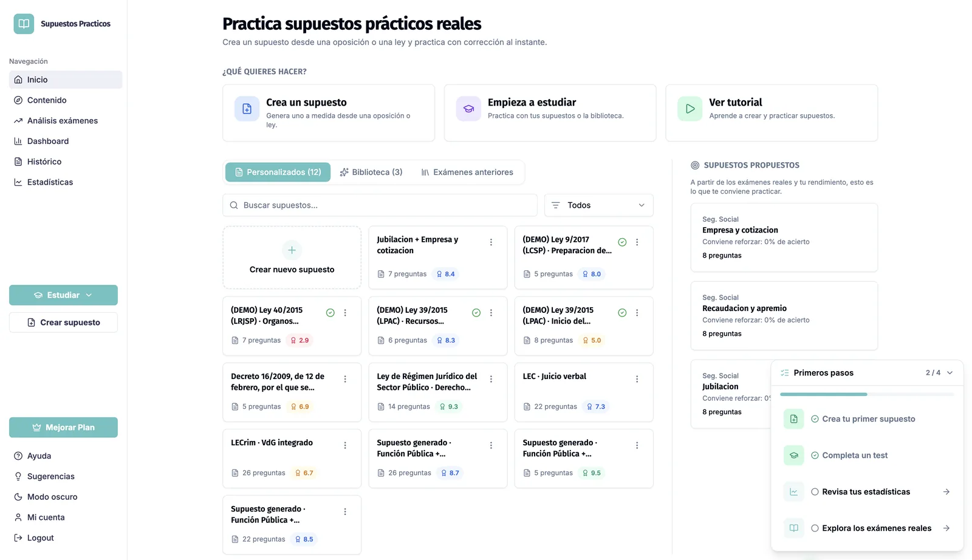The height and width of the screenshot is (560, 972).
Task: Click the Logout icon in sidebar
Action: pos(18,538)
